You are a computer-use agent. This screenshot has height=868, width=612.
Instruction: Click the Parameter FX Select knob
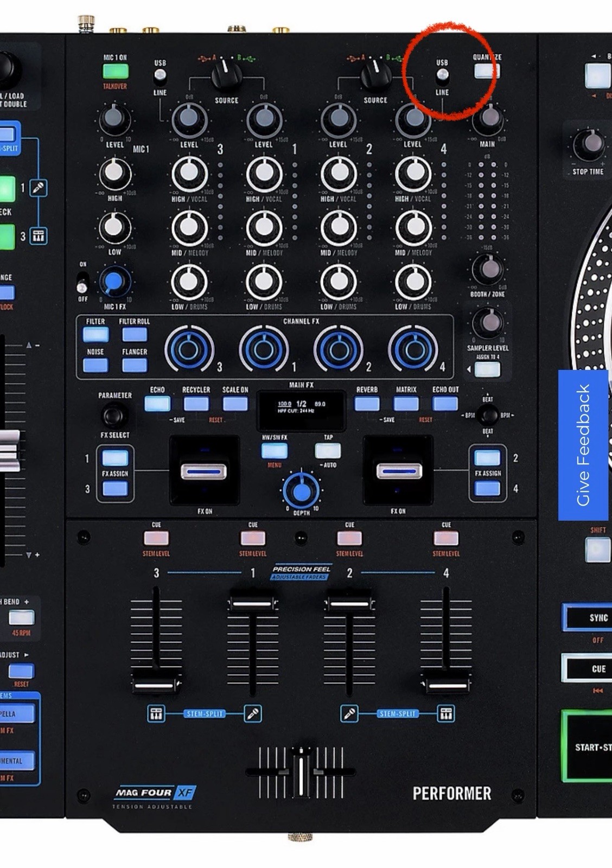click(x=114, y=416)
